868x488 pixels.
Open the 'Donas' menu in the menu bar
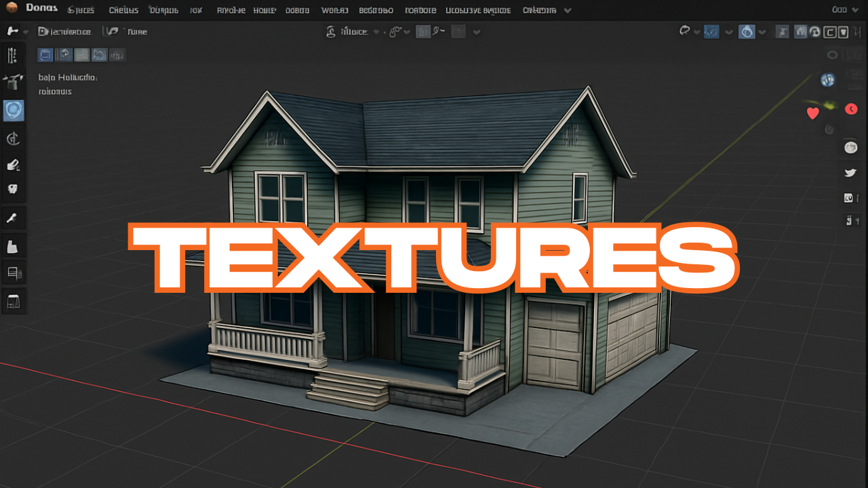(41, 9)
